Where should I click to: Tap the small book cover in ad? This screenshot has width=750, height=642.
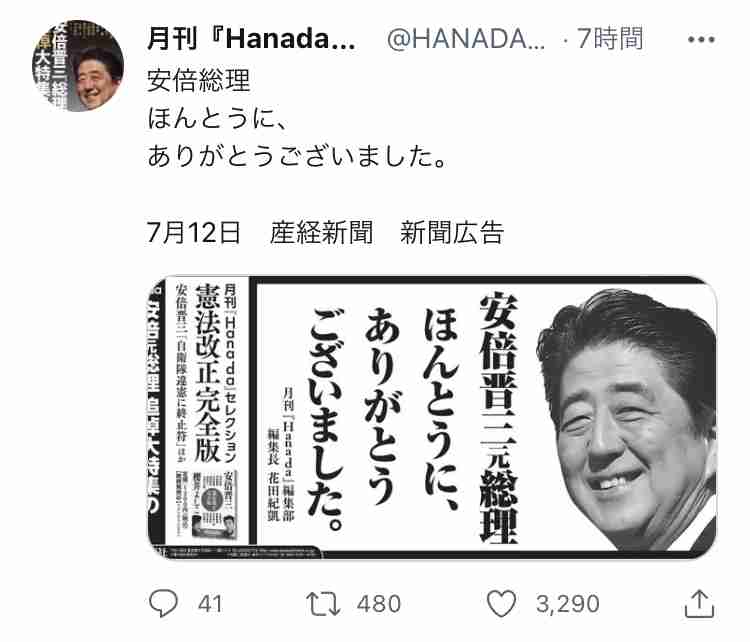(214, 505)
